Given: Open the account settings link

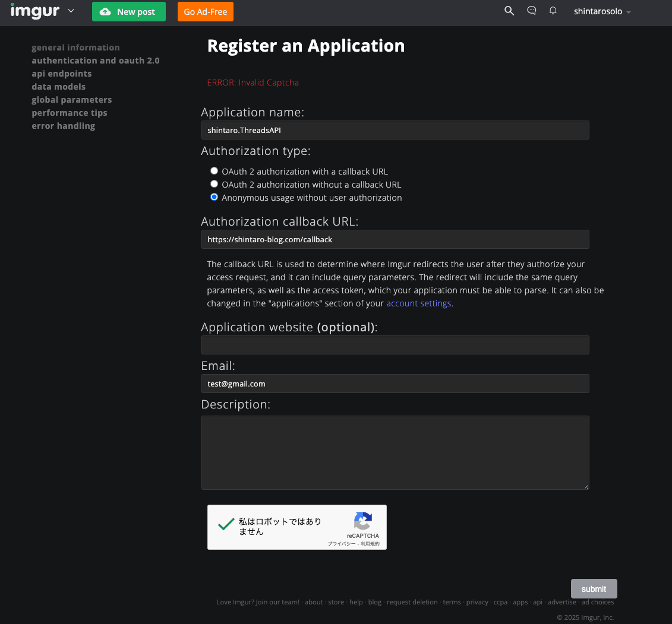Looking at the screenshot, I should point(418,303).
